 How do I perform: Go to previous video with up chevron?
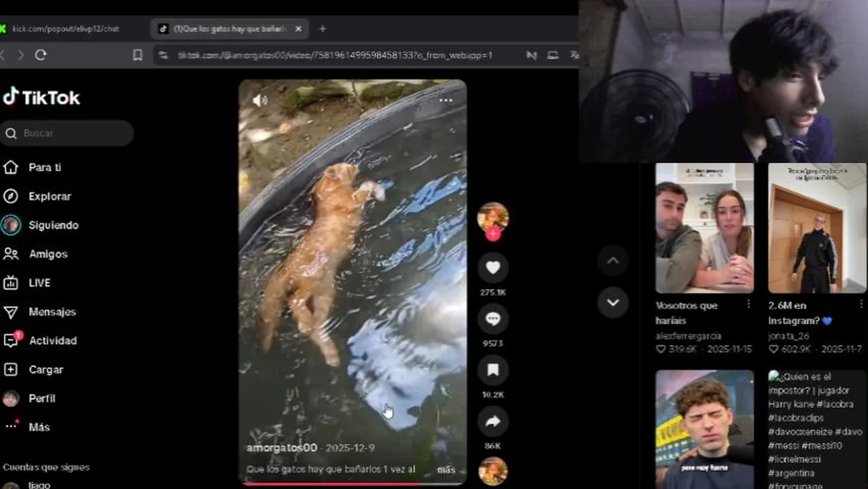613,261
